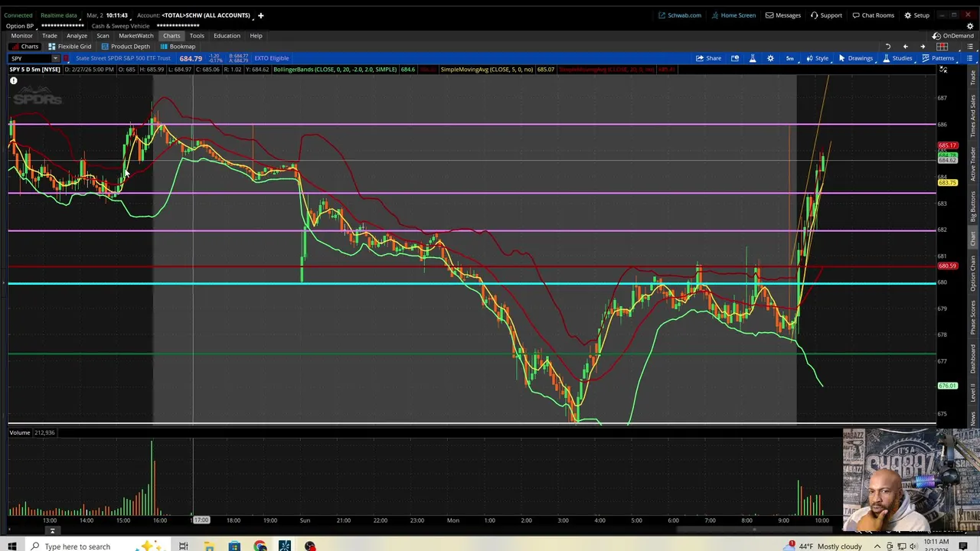The image size is (980, 551).
Task: Click the 676.01 green price bubble
Action: [x=947, y=386]
